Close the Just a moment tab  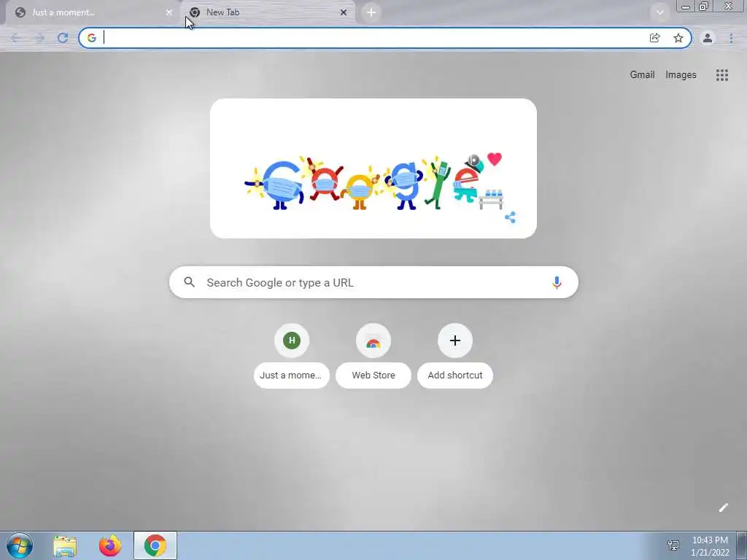169,12
